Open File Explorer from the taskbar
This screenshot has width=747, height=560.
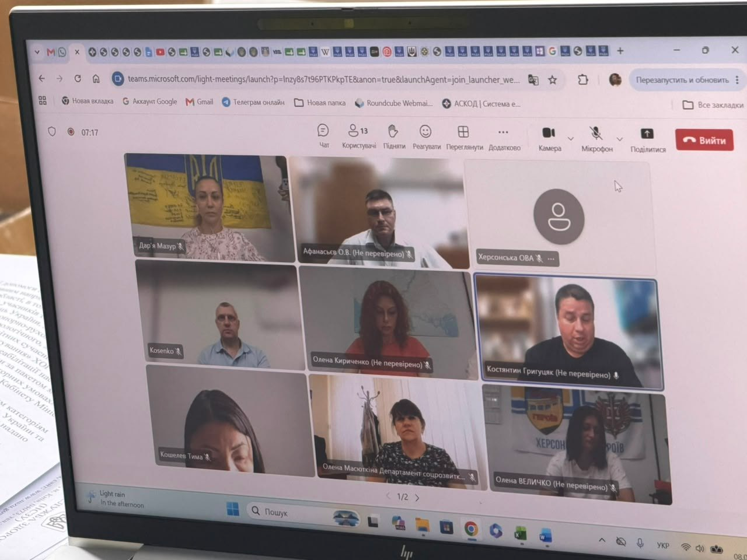pos(422,526)
